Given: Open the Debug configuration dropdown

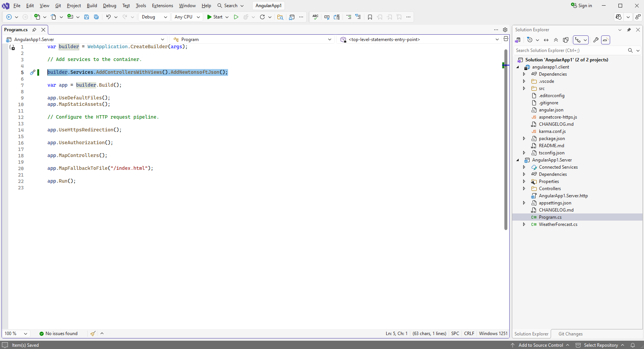Looking at the screenshot, I should (154, 17).
